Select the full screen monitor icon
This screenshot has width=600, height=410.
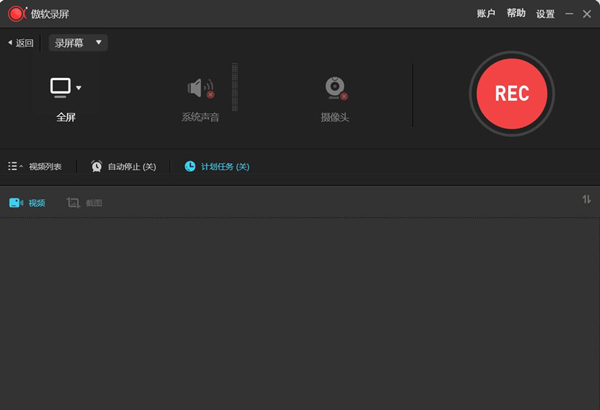tap(60, 88)
